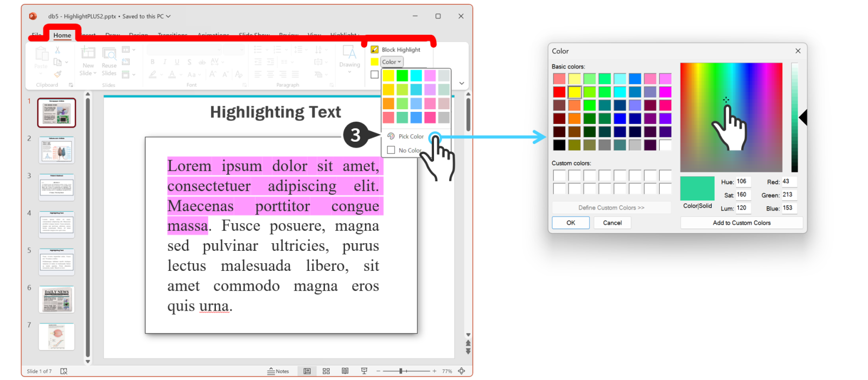Click Cancel in the Color dialog
The image size is (868, 380).
click(612, 223)
